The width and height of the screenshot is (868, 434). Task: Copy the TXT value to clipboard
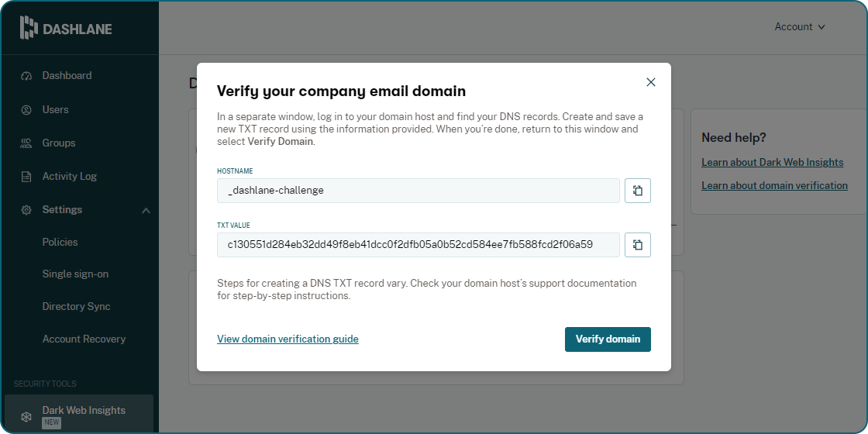click(x=637, y=245)
